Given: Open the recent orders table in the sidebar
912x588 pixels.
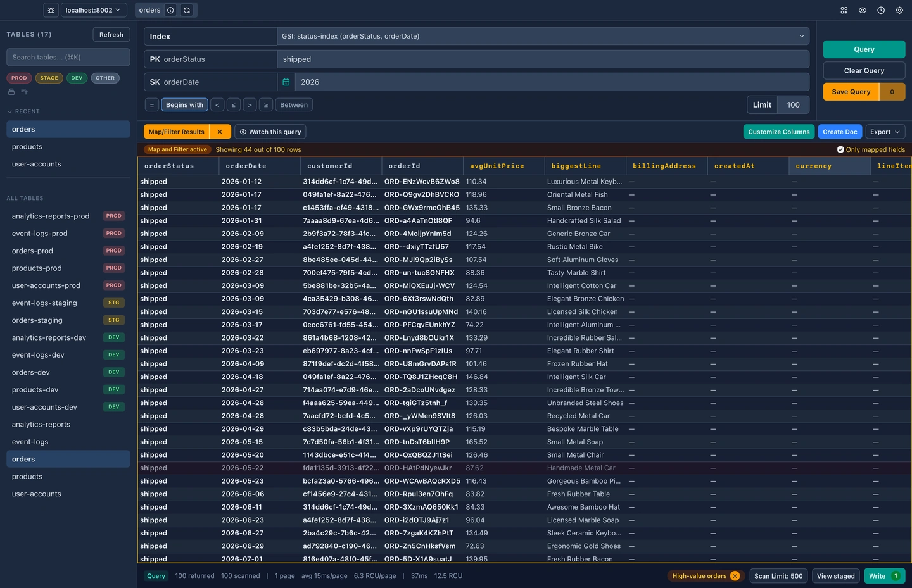Looking at the screenshot, I should (x=68, y=129).
